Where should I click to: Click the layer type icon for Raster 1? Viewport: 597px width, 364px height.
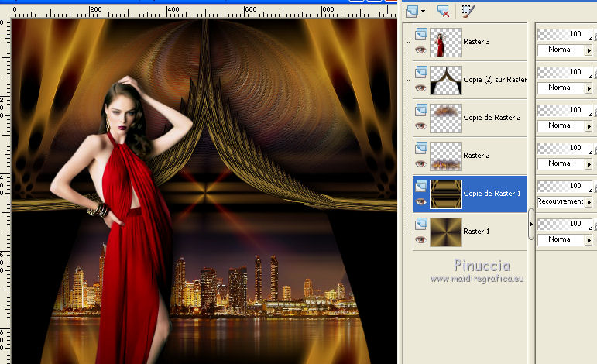(420, 224)
